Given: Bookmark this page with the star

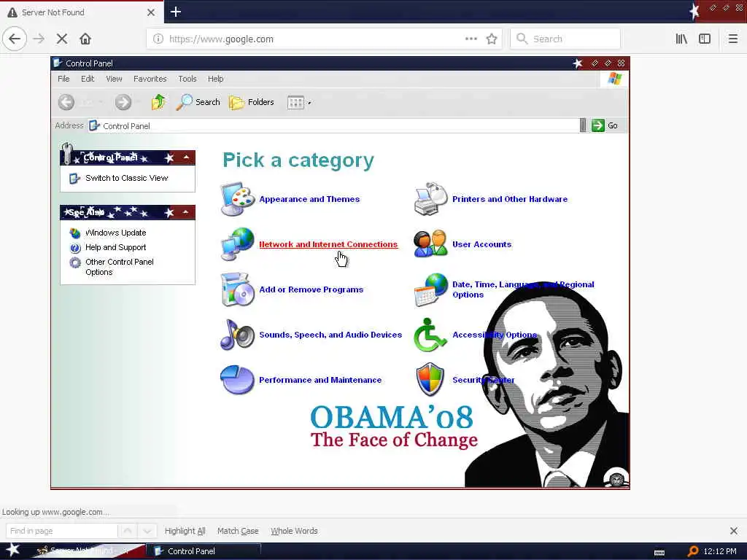Looking at the screenshot, I should (492, 39).
